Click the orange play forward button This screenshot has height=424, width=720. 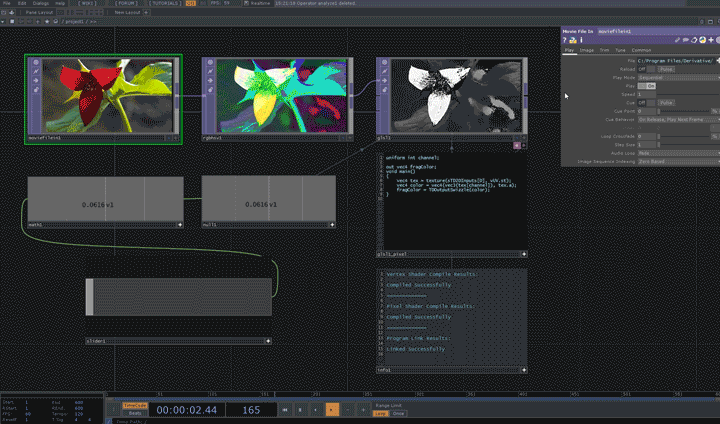pos(332,410)
